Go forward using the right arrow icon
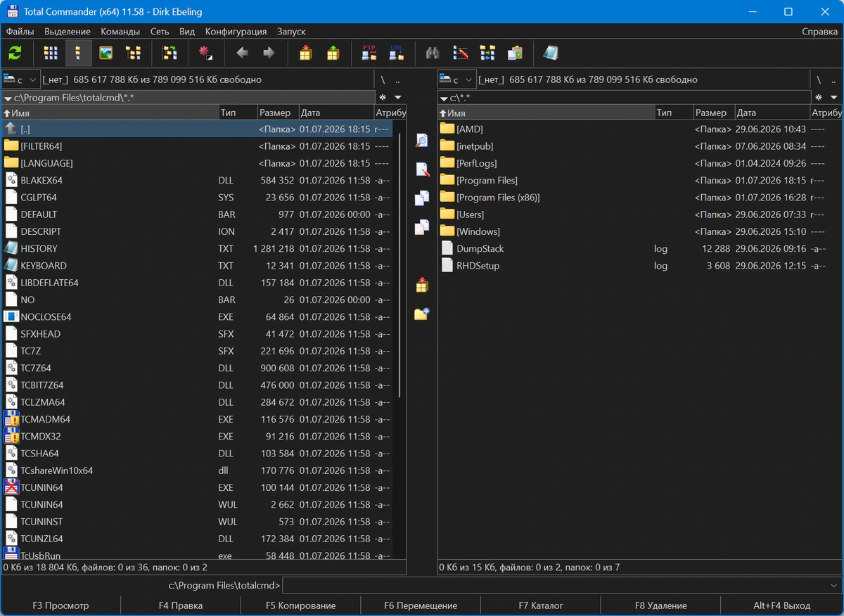The width and height of the screenshot is (844, 616). click(x=269, y=53)
